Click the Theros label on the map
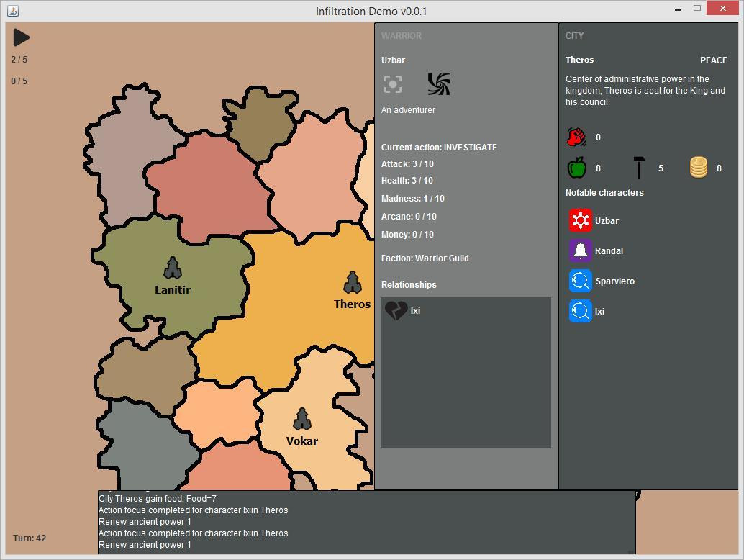The image size is (744, 560). coord(352,304)
